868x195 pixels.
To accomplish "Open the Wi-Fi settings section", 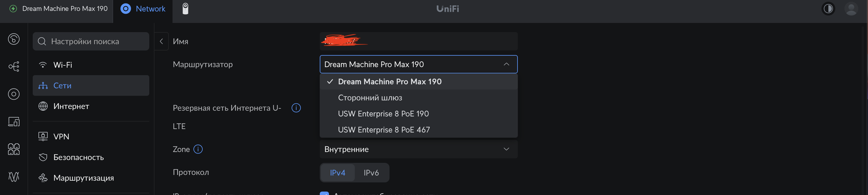I will click(x=63, y=65).
